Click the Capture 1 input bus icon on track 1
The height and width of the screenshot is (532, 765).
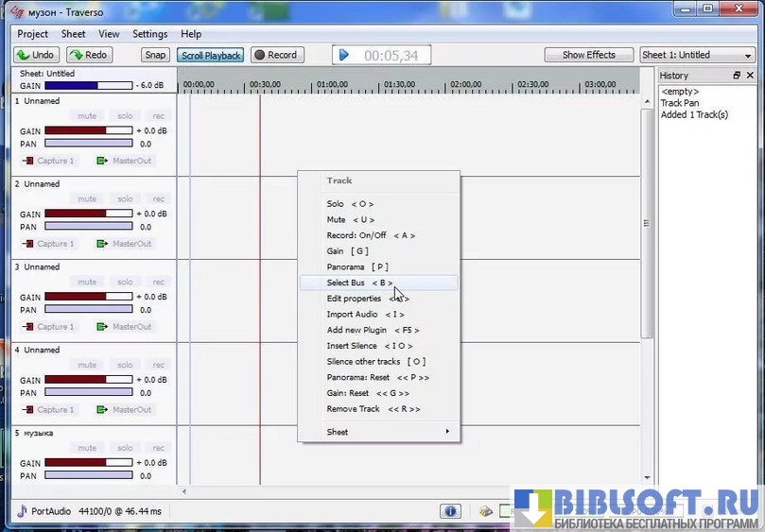tap(27, 161)
